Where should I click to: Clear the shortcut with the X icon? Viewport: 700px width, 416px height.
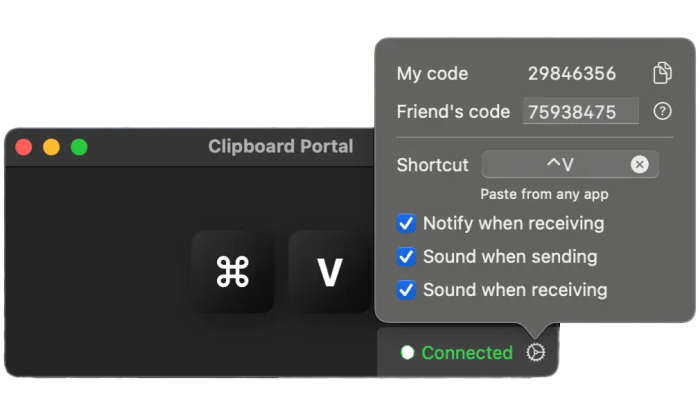point(639,164)
